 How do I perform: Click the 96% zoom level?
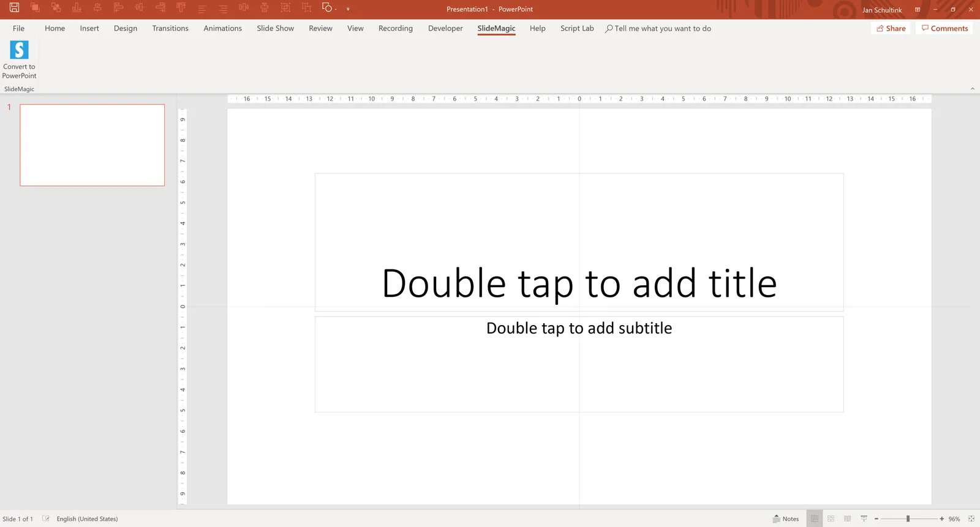[x=954, y=518]
